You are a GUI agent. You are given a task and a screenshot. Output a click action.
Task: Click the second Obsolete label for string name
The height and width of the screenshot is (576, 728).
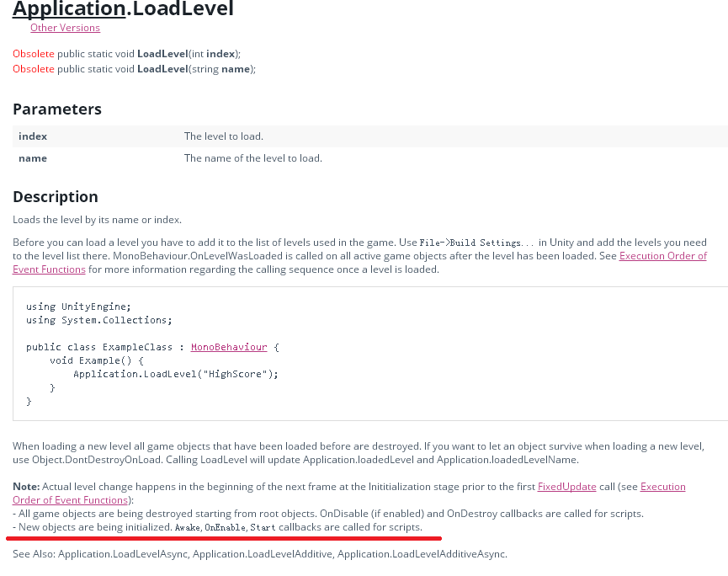coord(34,69)
